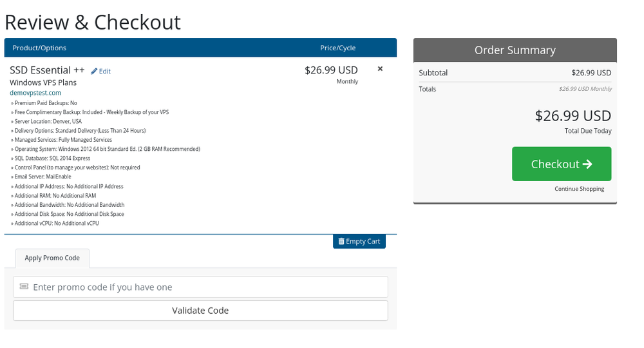Click the arrow icon on the Checkout button
The height and width of the screenshot is (348, 644).
click(587, 164)
